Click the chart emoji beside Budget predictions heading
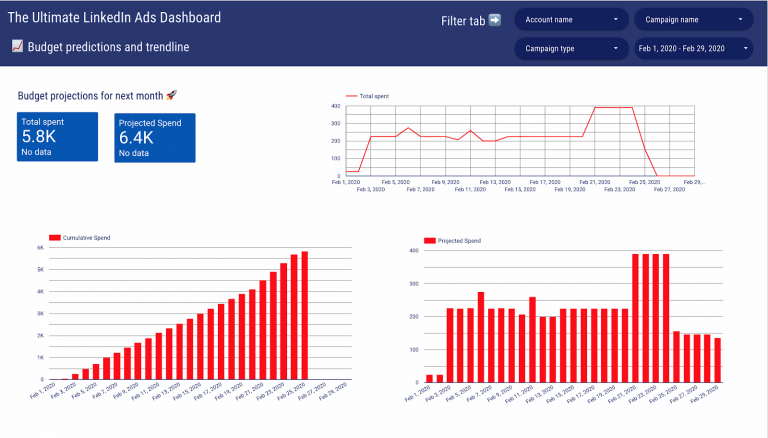Image resolution: width=768 pixels, height=438 pixels. click(17, 46)
